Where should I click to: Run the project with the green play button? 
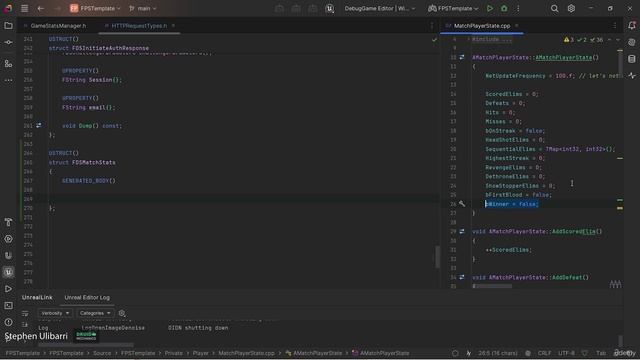(490, 8)
